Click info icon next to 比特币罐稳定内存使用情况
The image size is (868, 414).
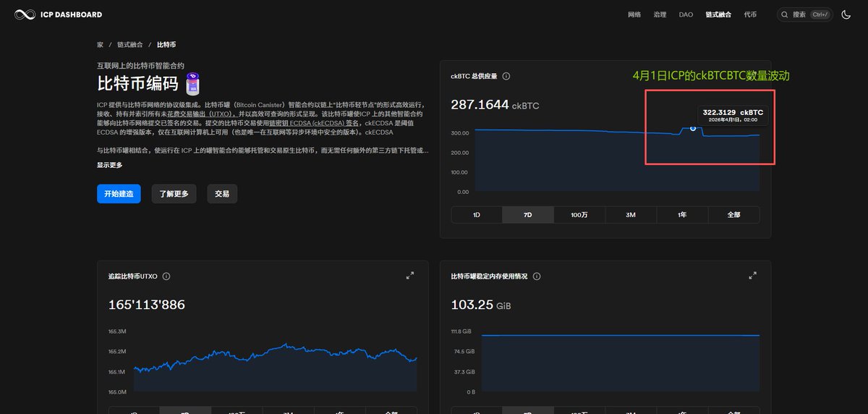[x=537, y=276]
